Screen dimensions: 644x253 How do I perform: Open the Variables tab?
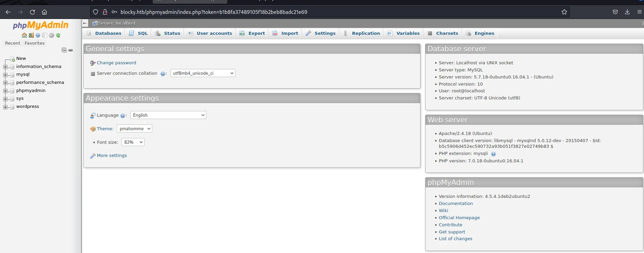point(403,33)
